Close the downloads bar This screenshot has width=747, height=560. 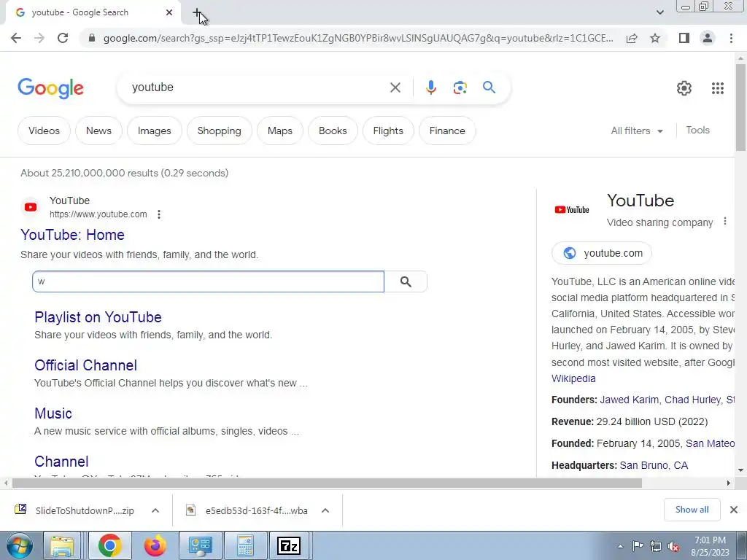734,510
